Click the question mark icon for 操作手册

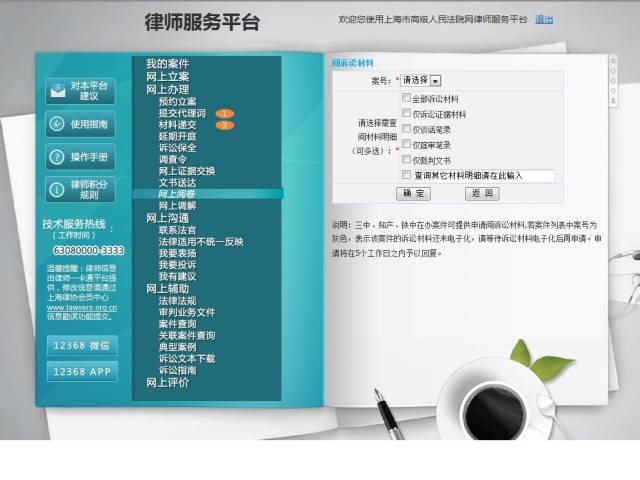tap(56, 157)
